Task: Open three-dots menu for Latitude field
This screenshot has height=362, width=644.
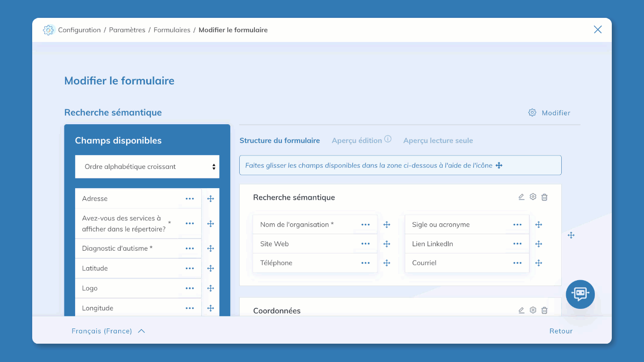Action: (x=190, y=269)
